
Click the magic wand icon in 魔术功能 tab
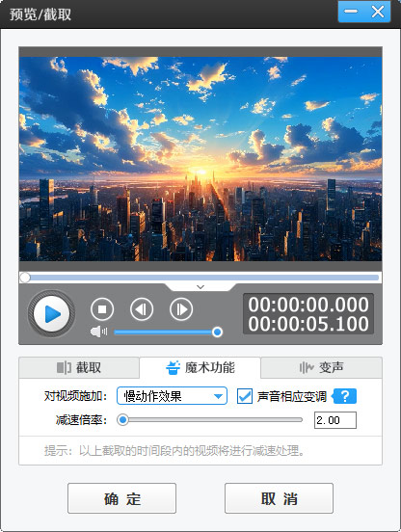(x=173, y=367)
